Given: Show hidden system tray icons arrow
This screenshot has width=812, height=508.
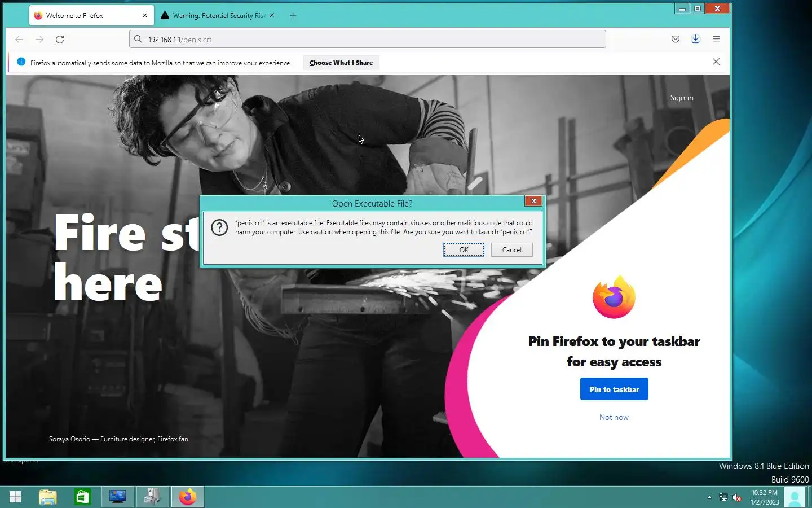Looking at the screenshot, I should click(x=709, y=497).
